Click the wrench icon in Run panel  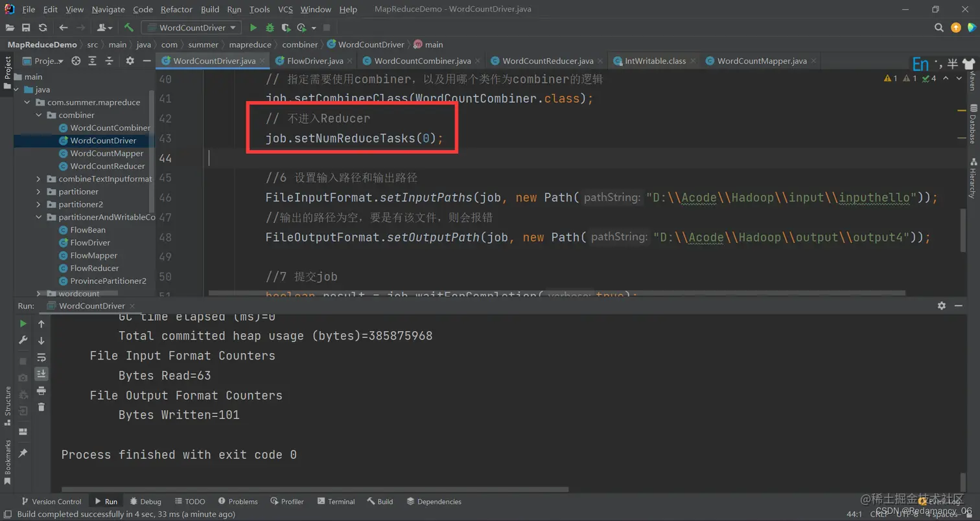coord(23,340)
